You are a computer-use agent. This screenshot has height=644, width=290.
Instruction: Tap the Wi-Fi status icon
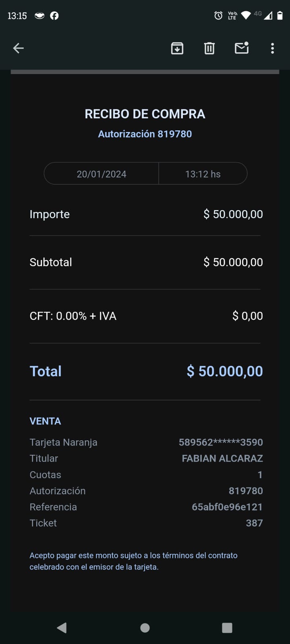coord(246,16)
